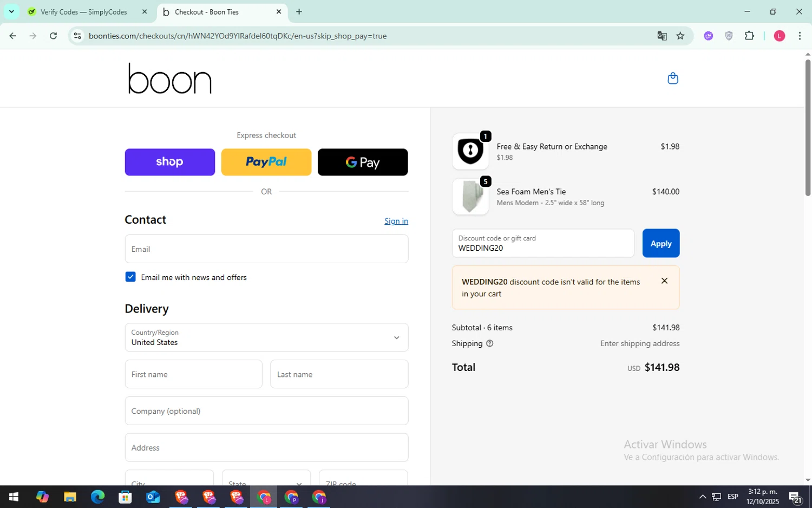
Task: Click the shipping info question mark icon
Action: [490, 343]
